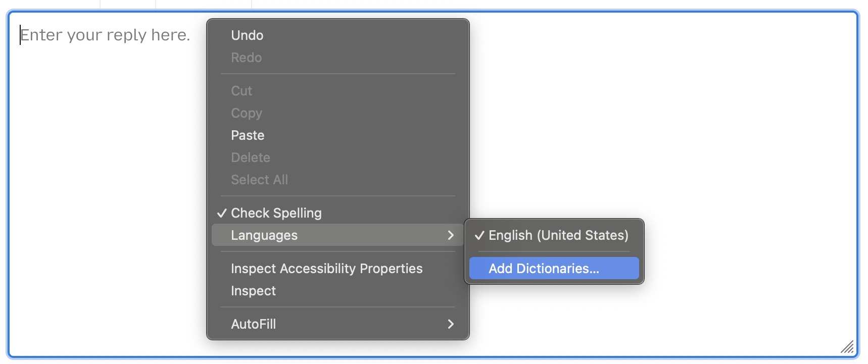Expand the Languages submenu
The height and width of the screenshot is (364, 868).
click(337, 235)
